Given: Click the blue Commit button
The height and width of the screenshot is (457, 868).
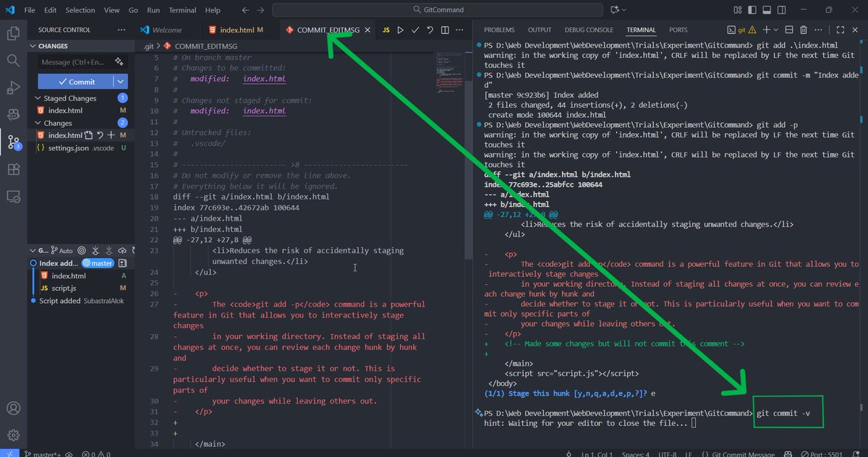Looking at the screenshot, I should 75,82.
